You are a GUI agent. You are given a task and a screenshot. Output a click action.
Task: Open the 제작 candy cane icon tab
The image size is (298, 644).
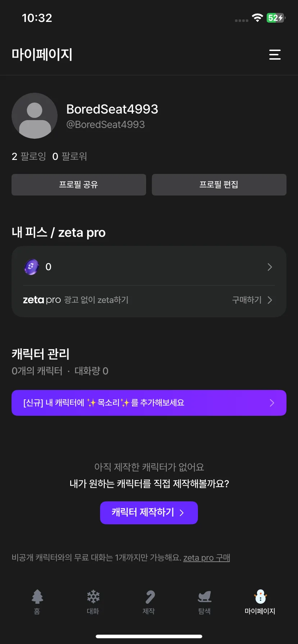149,602
